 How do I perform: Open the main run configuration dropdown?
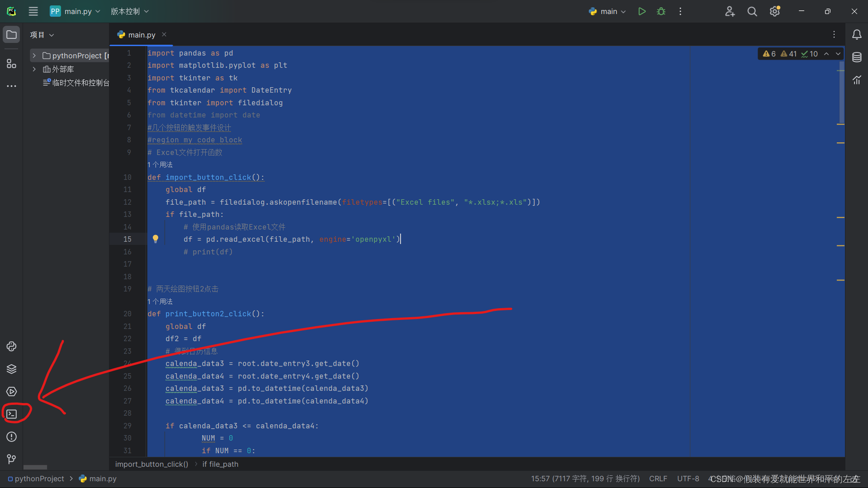[x=608, y=11]
